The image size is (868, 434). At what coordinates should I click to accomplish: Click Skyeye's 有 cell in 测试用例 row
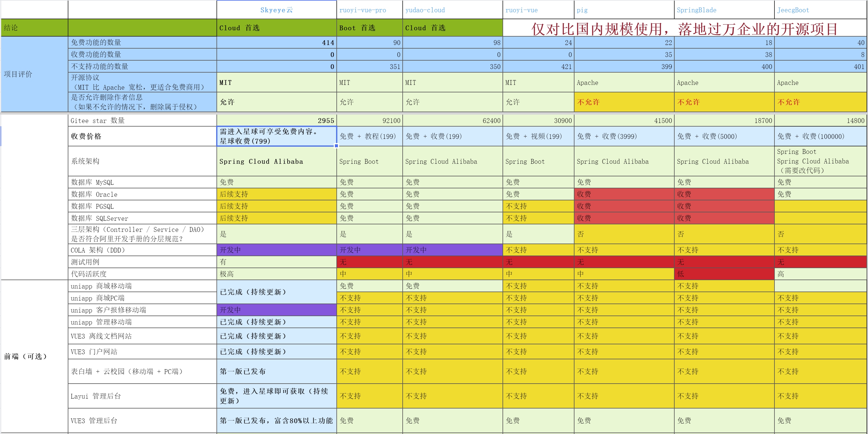[x=277, y=262]
